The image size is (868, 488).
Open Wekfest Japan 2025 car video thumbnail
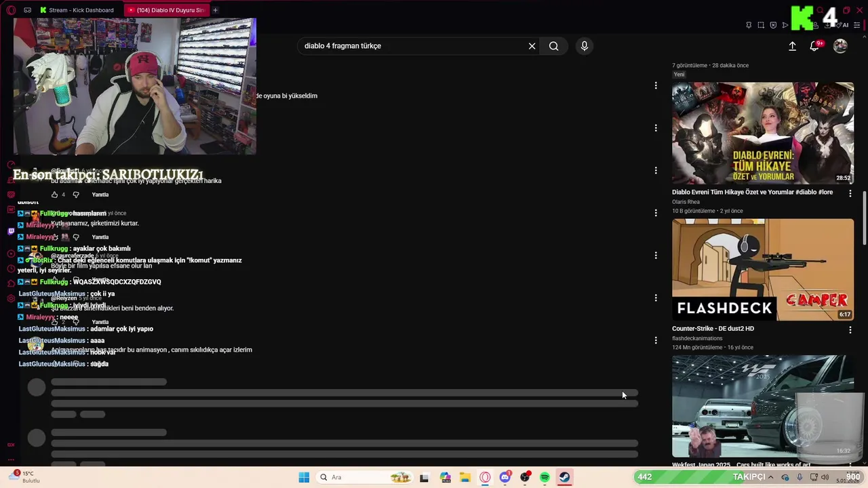tap(763, 406)
